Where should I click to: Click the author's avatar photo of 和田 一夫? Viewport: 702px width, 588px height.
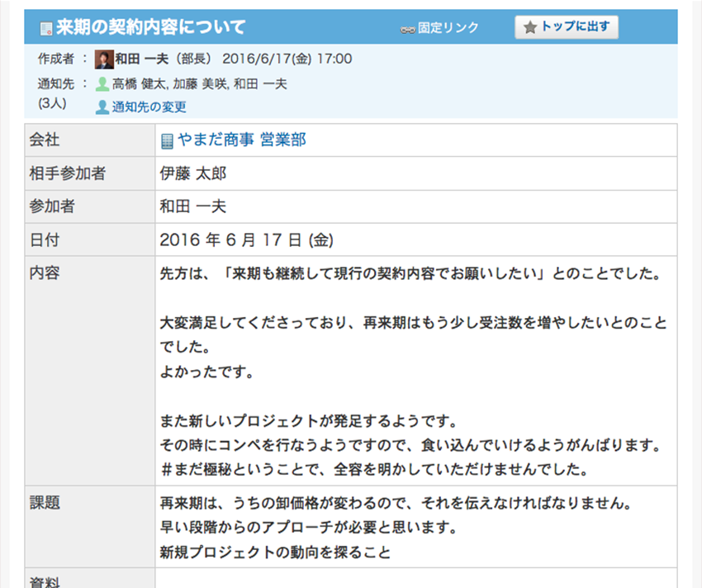tap(104, 59)
